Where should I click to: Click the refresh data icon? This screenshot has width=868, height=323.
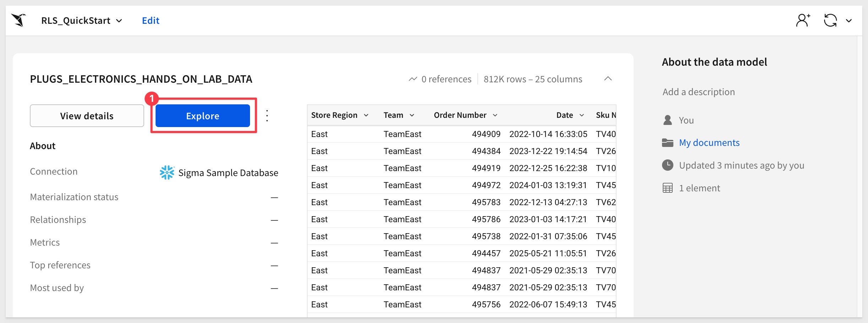(830, 20)
